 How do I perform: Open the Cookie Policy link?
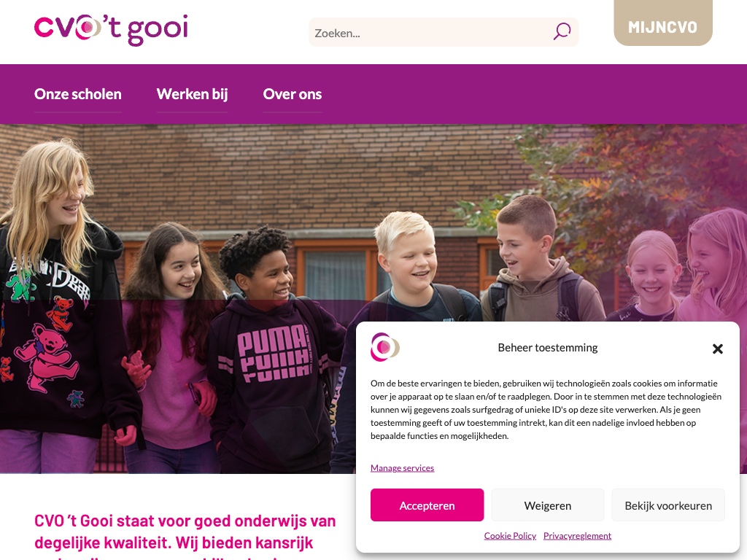click(x=510, y=536)
